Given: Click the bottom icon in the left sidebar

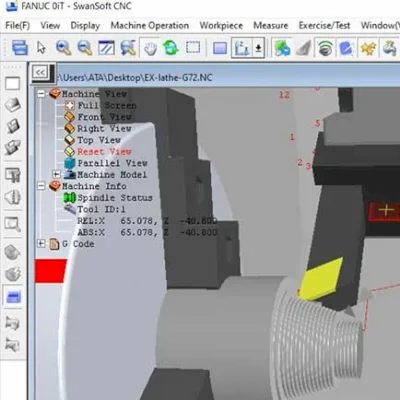Looking at the screenshot, I should coord(13,344).
